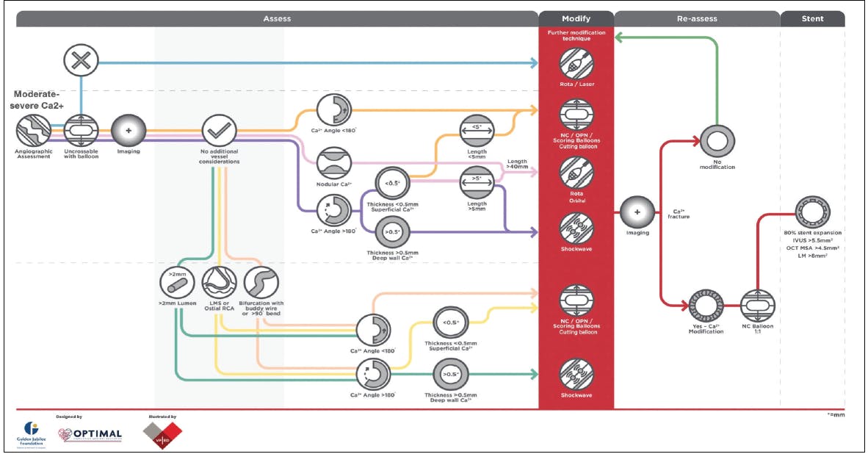868x454 pixels.
Task: Check the No additional vessel considerations checkmark
Action: (220, 132)
